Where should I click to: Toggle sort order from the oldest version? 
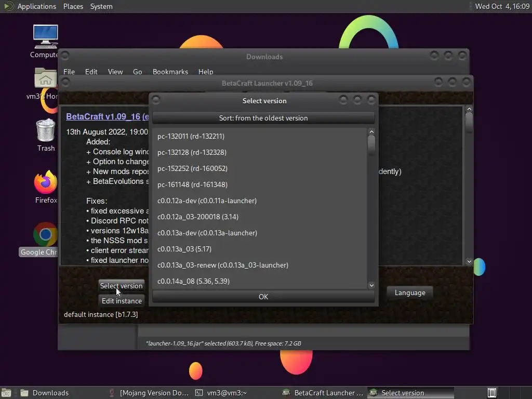(x=263, y=118)
